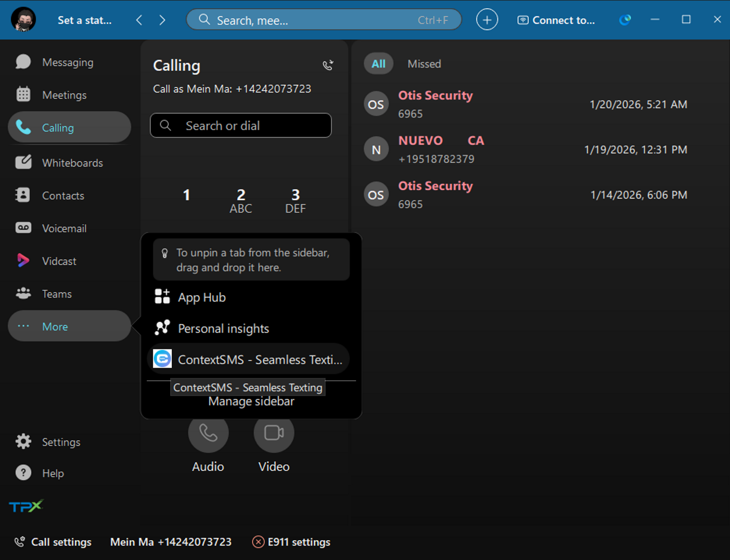
Task: Click the ContextSMS app icon
Action: pyautogui.click(x=162, y=359)
